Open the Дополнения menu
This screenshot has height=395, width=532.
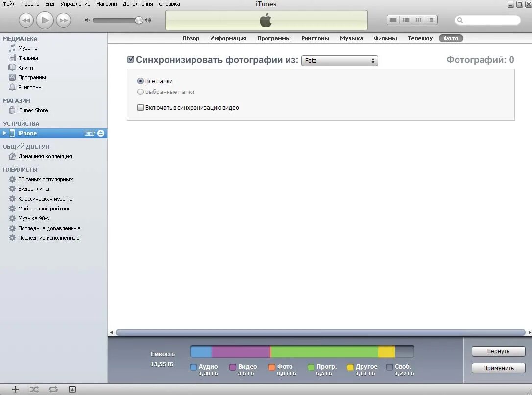click(138, 4)
